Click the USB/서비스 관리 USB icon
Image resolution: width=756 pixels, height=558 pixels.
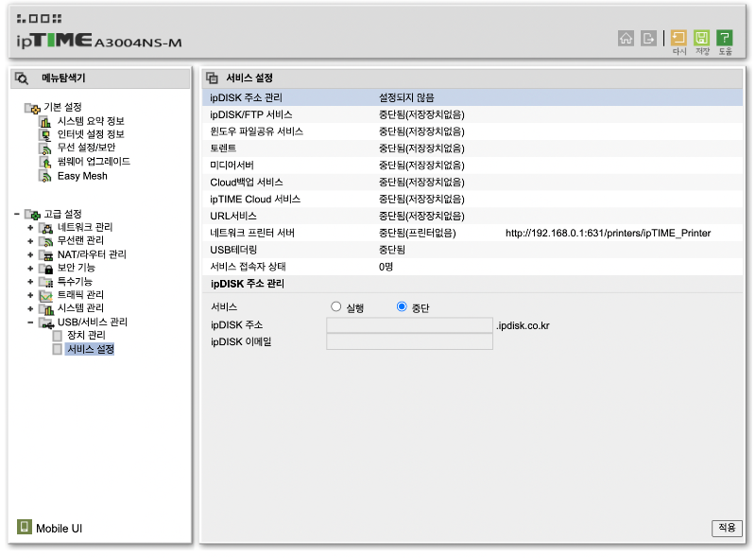(45, 323)
